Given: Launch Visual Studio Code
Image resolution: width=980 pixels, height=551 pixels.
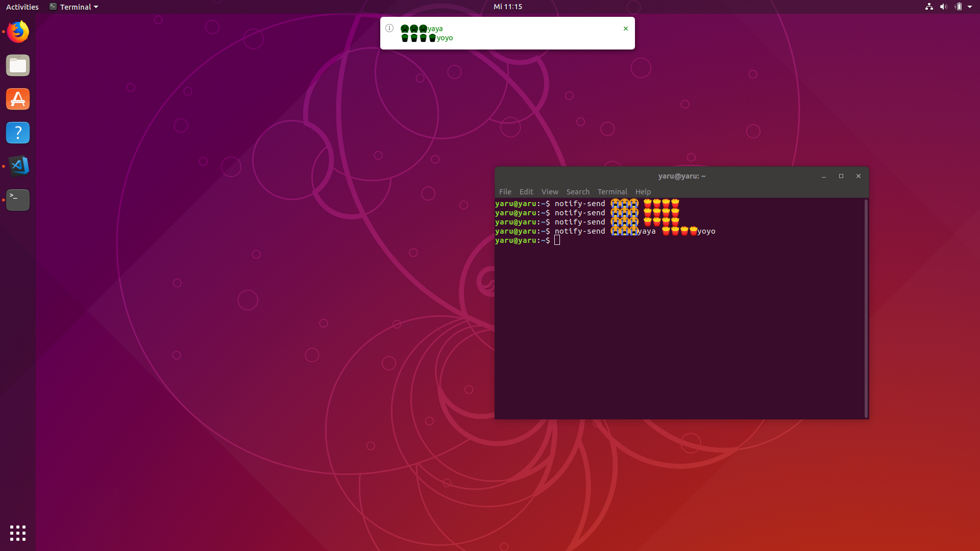Looking at the screenshot, I should 17,166.
